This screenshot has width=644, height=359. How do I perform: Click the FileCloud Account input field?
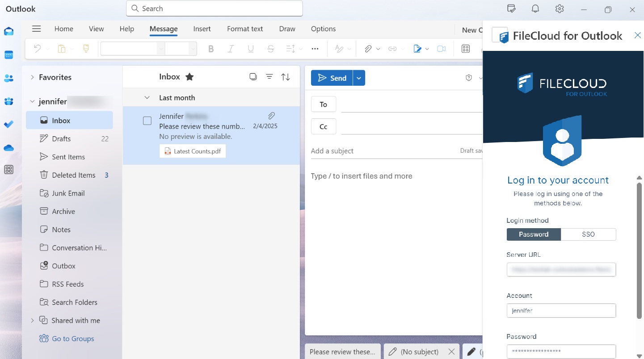pyautogui.click(x=561, y=310)
